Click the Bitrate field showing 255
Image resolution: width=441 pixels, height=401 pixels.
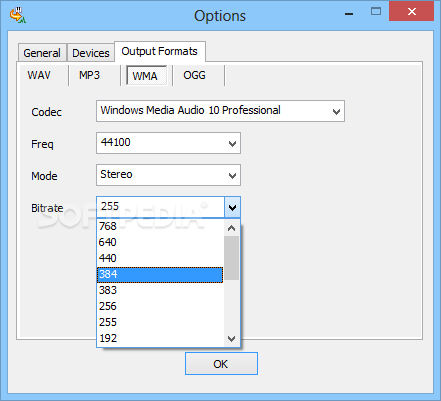click(x=161, y=207)
